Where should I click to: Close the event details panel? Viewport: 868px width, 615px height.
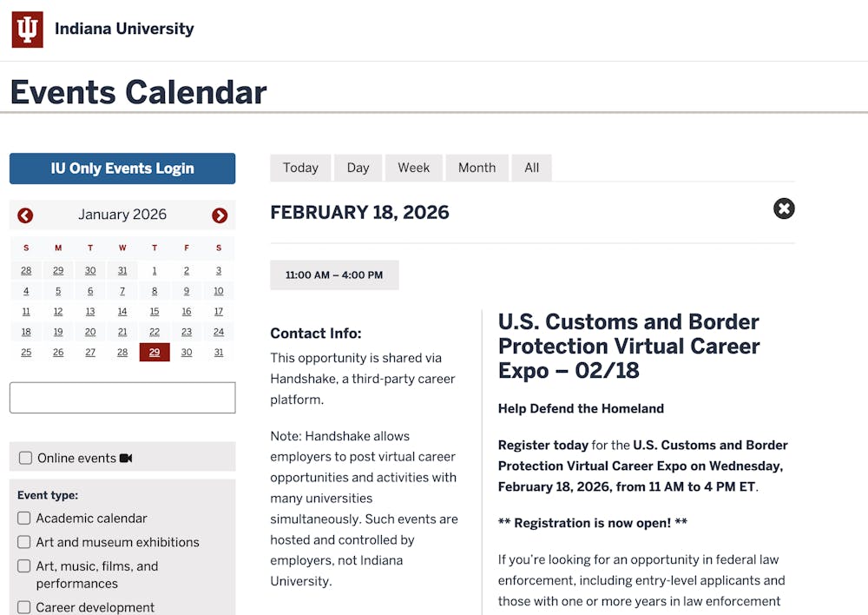coord(784,208)
